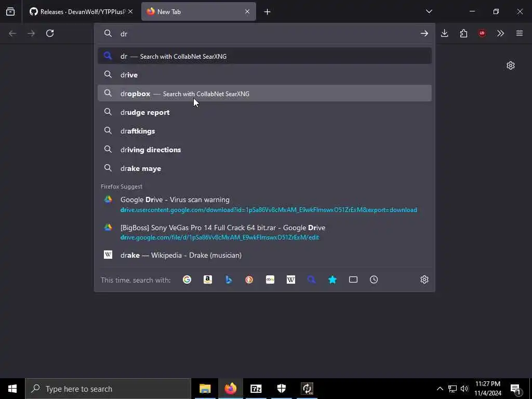Open the Extensions puzzle icon
This screenshot has width=532, height=399.
[x=463, y=33]
